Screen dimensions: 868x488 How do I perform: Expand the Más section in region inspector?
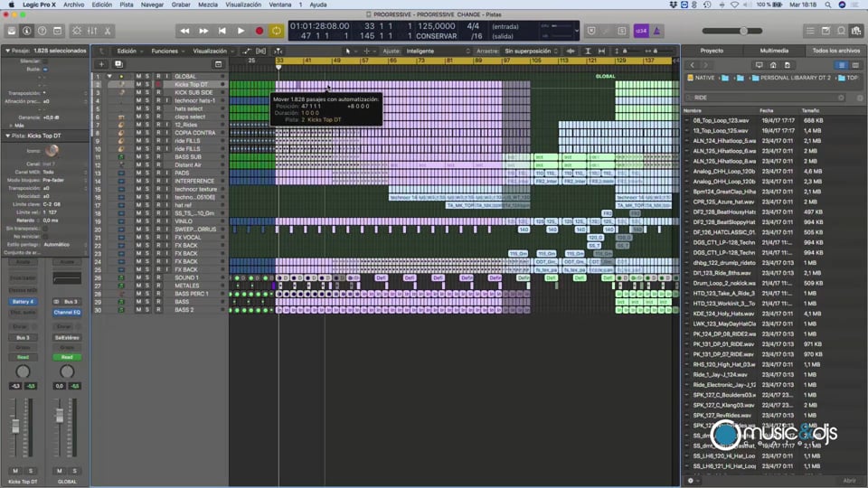(x=11, y=126)
